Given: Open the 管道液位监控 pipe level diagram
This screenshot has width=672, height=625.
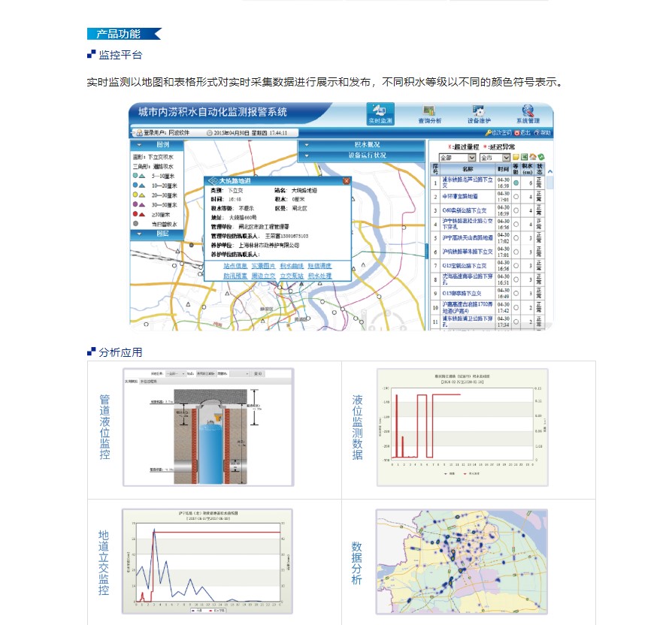Looking at the screenshot, I should pyautogui.click(x=208, y=427).
